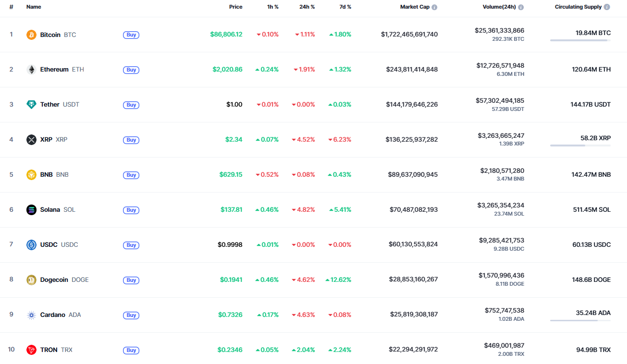This screenshot has height=364, width=627.
Task: Click the Buy button for Ethereum
Action: tap(131, 70)
